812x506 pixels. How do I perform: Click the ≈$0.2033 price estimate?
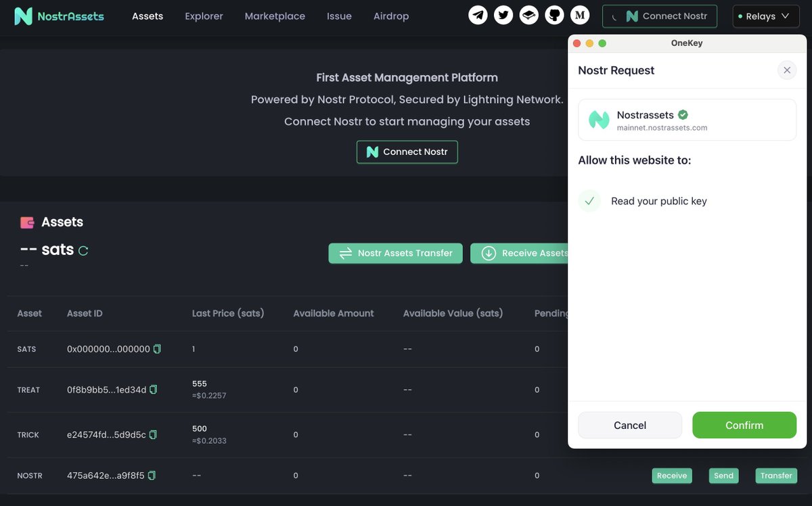point(209,440)
